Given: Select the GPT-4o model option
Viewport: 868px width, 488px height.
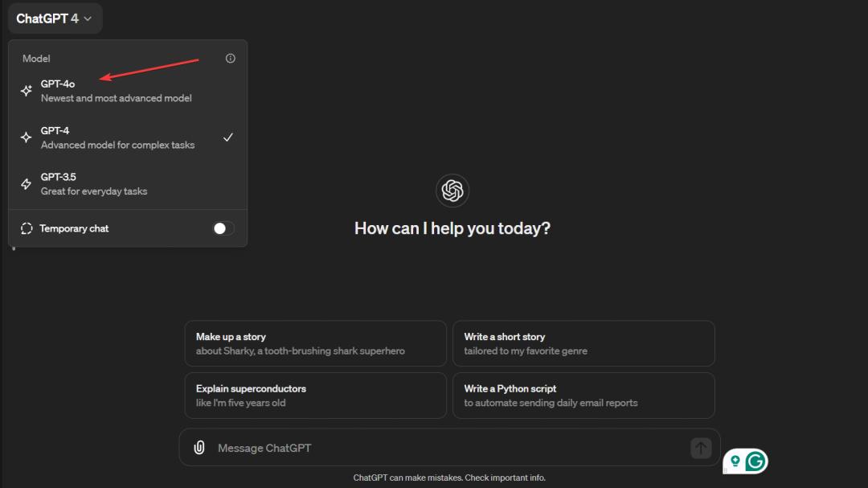Looking at the screenshot, I should point(117,91).
